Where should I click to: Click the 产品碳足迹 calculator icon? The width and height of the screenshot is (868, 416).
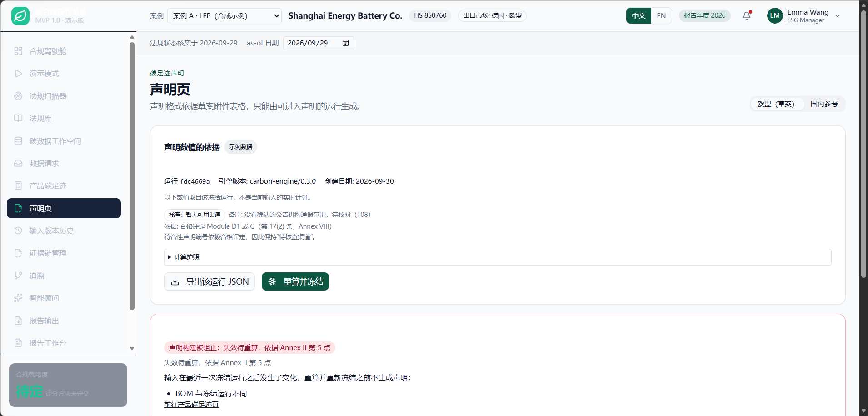(18, 185)
